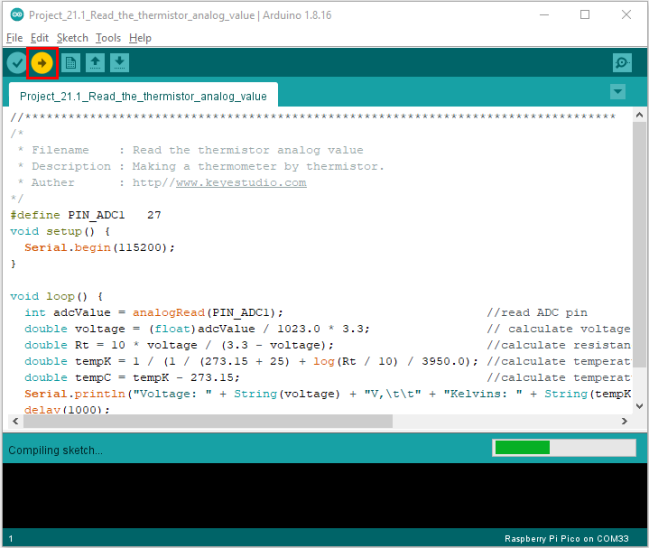Maximize the Arduino window
650x549 pixels.
[585, 15]
